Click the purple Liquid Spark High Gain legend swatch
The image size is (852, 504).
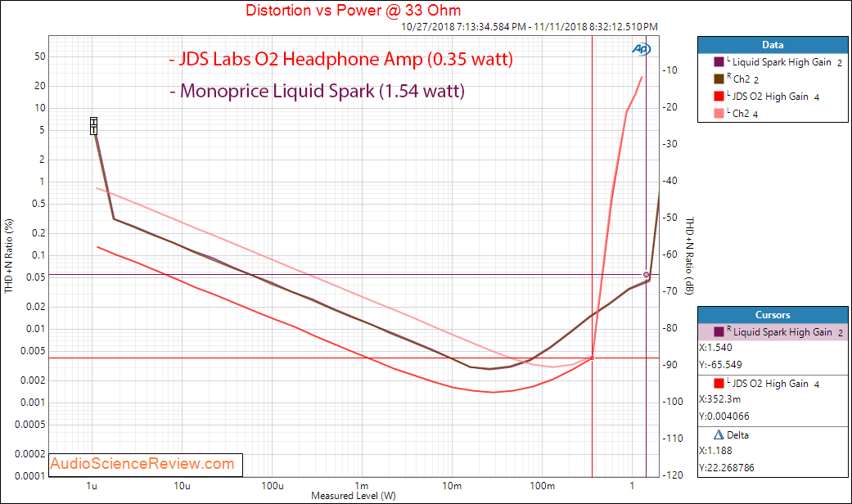[719, 62]
